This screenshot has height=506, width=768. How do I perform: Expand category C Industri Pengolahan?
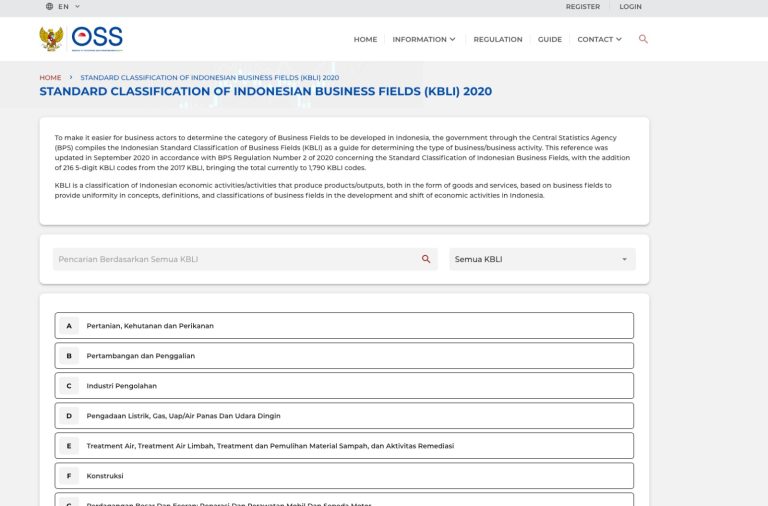pos(344,385)
